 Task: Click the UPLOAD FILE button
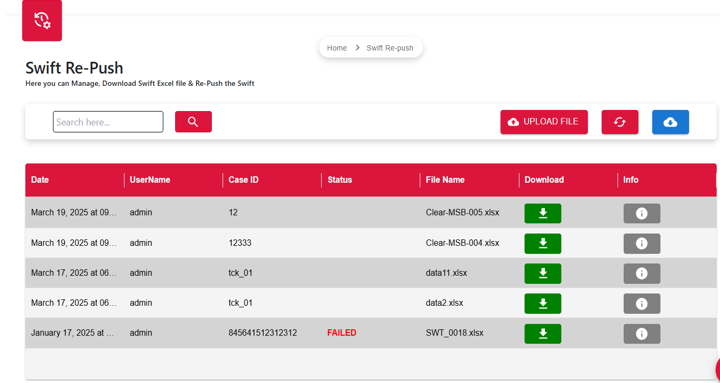click(544, 122)
